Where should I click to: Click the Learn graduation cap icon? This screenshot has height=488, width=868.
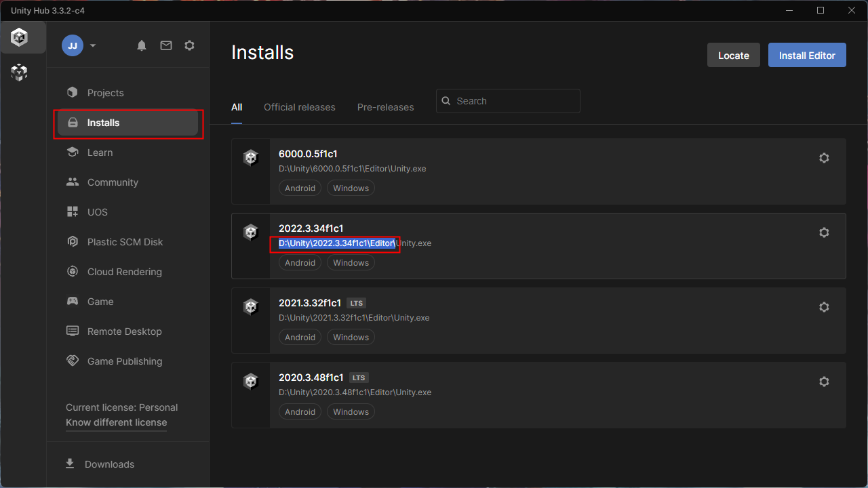[x=73, y=152]
